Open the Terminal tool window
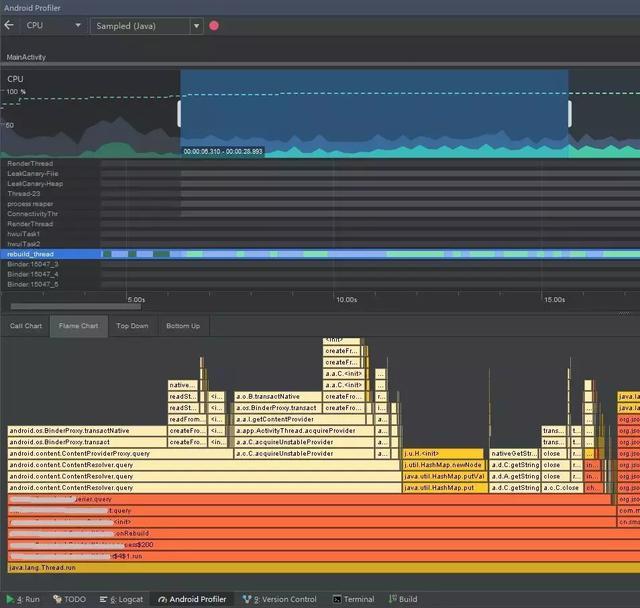Viewport: 640px width, 608px height. tap(353, 599)
